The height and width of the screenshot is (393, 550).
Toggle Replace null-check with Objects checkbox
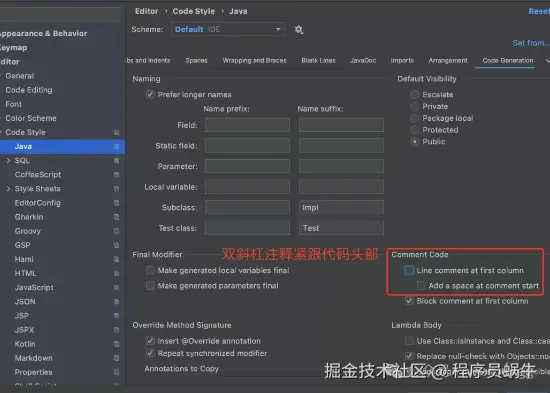point(409,356)
